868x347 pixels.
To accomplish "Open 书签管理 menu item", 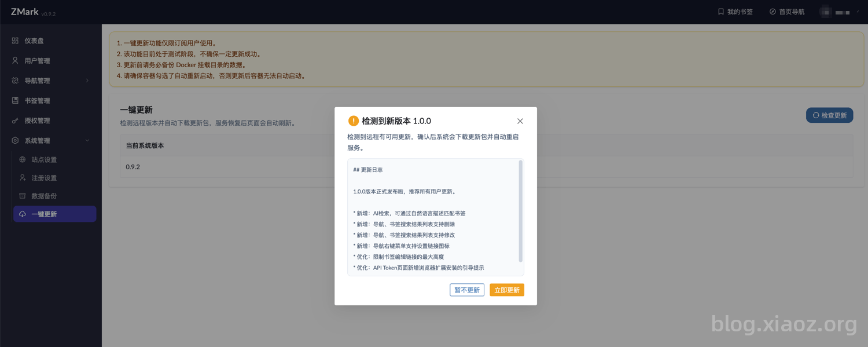I will [51, 100].
